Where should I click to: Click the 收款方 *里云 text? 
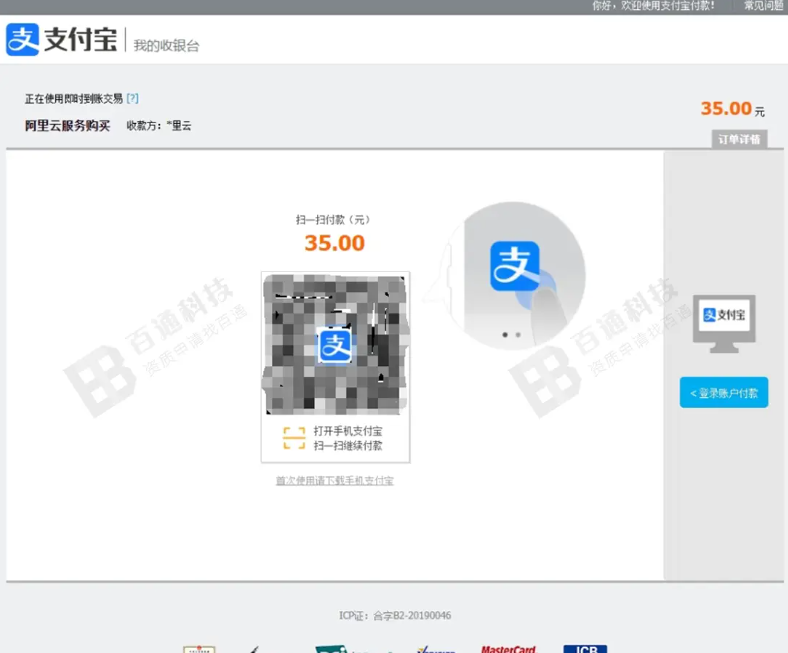coord(159,126)
